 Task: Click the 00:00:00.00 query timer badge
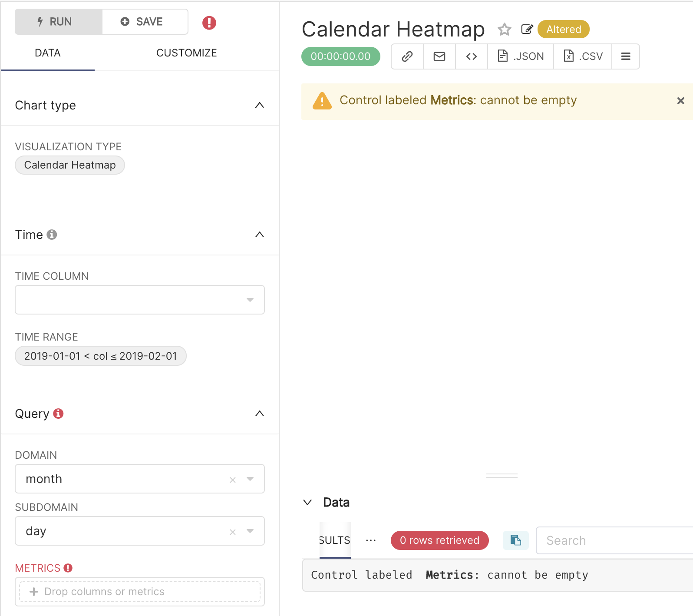point(341,56)
